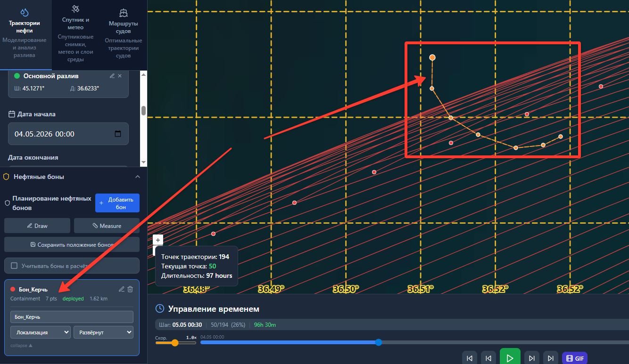Click the green 96h 30m duration text

point(265,325)
